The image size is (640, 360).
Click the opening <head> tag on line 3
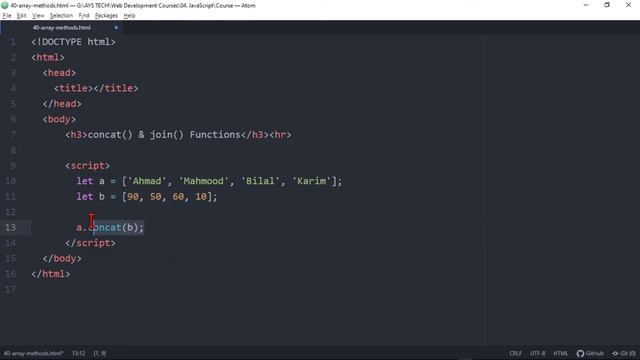[x=59, y=73]
